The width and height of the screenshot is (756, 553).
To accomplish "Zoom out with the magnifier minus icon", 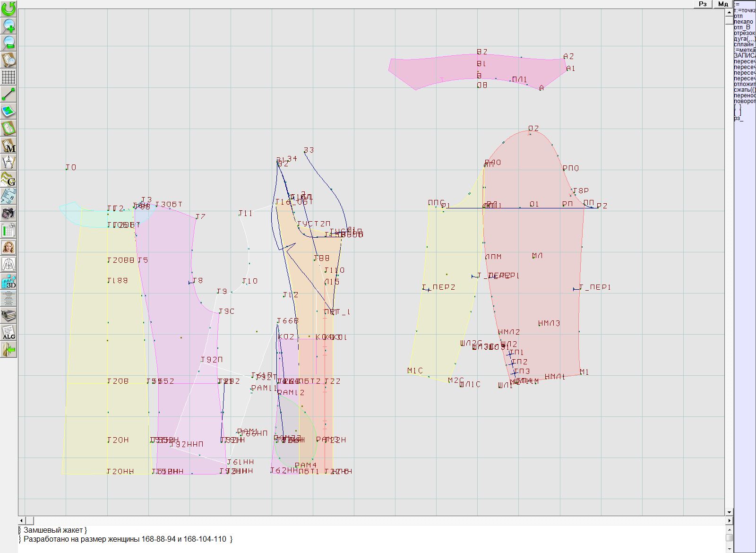I will [9, 43].
